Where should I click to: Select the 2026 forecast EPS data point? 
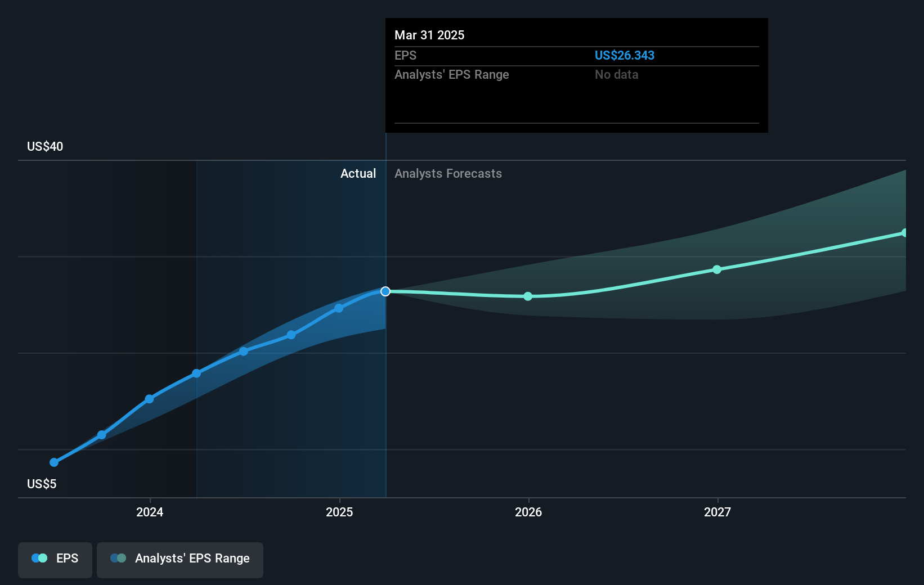528,296
